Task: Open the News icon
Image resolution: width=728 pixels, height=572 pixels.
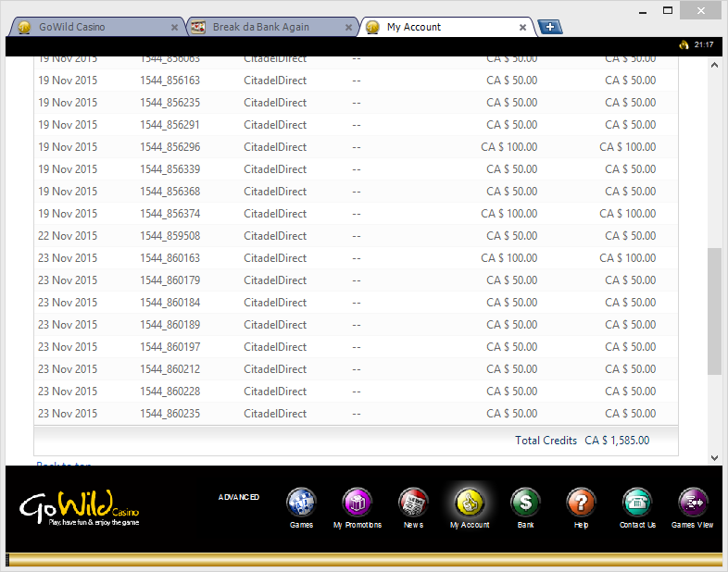Action: tap(413, 503)
